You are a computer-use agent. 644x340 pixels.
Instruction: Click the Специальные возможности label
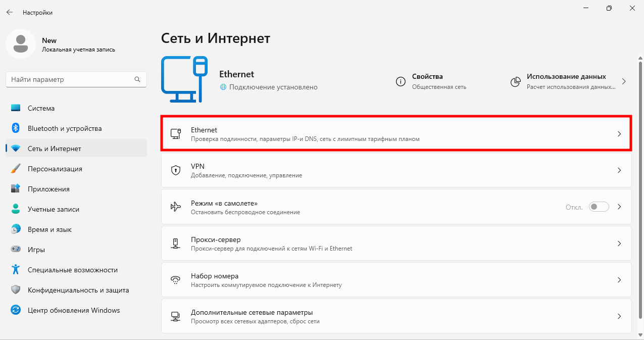point(73,270)
